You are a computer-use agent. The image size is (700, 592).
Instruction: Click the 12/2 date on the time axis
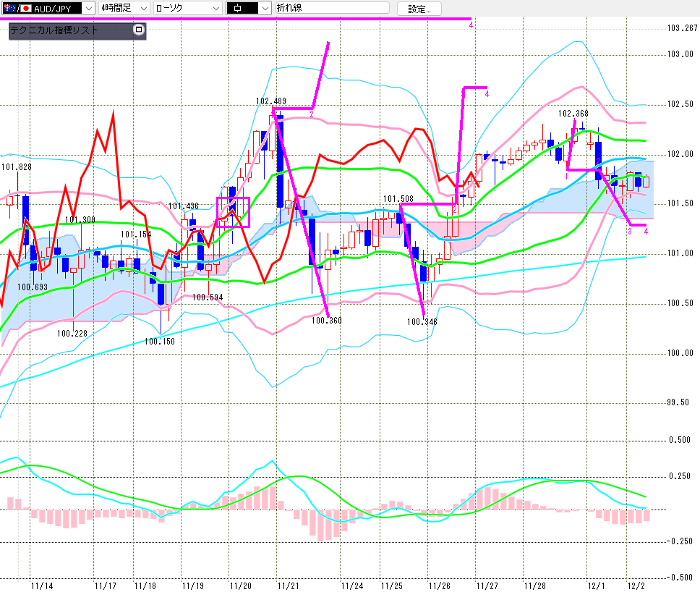click(x=637, y=585)
